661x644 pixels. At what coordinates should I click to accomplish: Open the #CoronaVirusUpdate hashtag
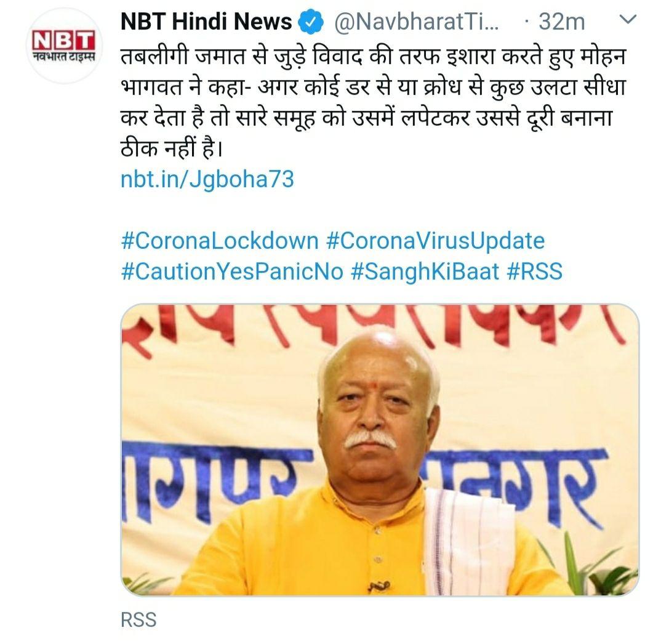436,241
